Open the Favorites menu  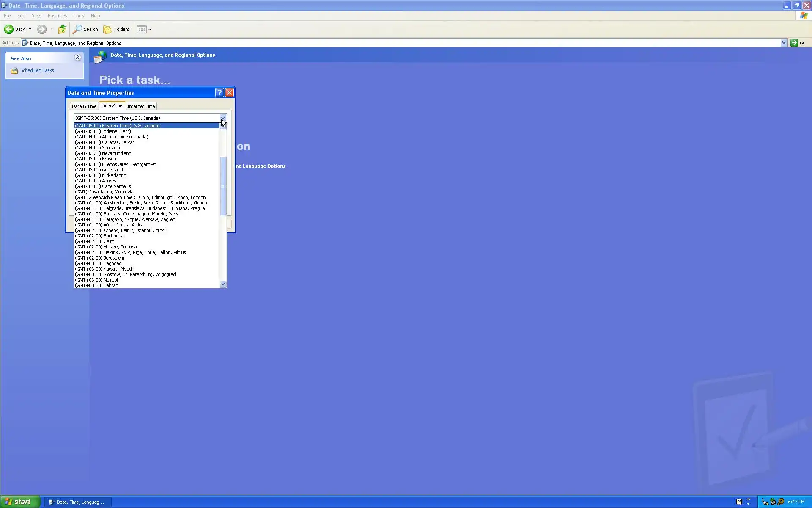click(x=57, y=16)
